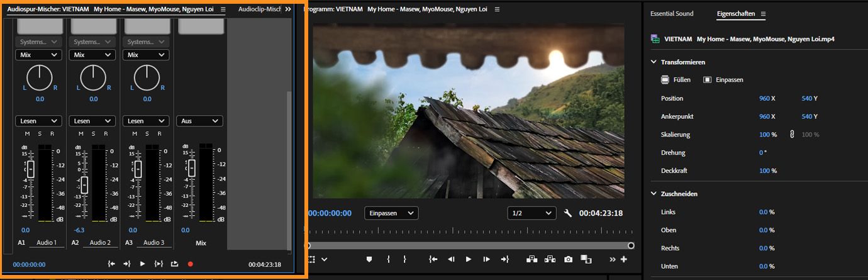Open the A1 output dropdown labeled Mix
This screenshot has height=280, width=868.
pyautogui.click(x=38, y=55)
